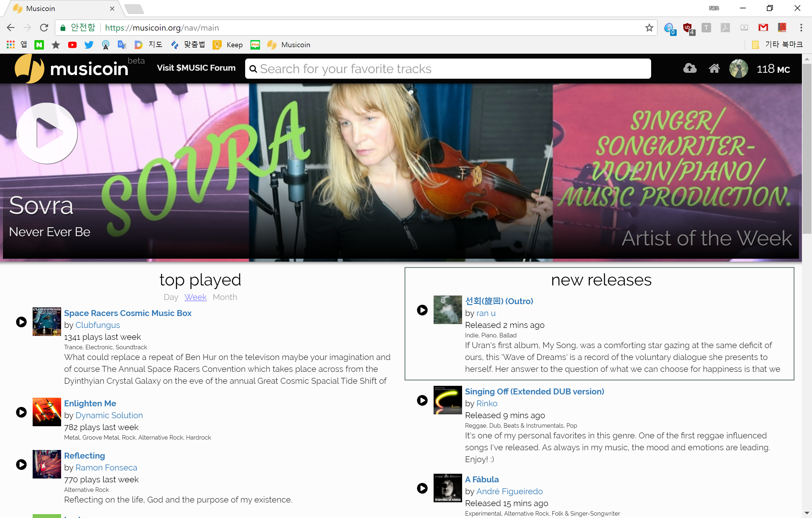Open the Google Translate bookmark
This screenshot has height=518, width=812.
click(x=122, y=45)
